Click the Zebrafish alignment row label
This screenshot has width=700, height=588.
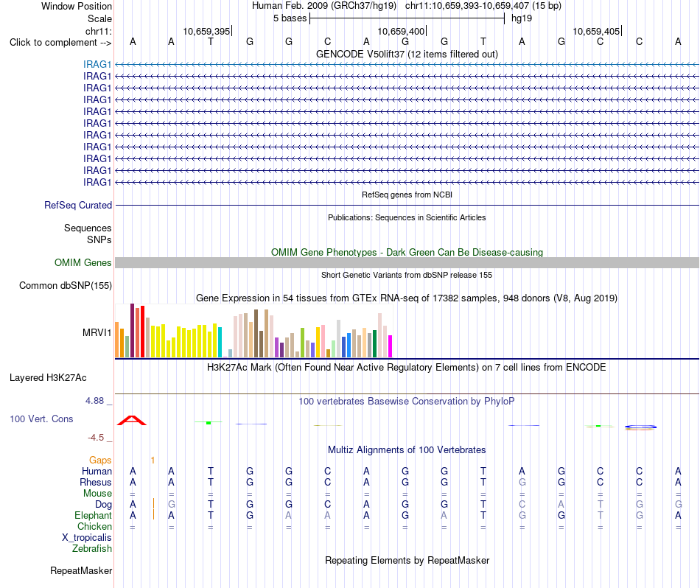coord(92,549)
